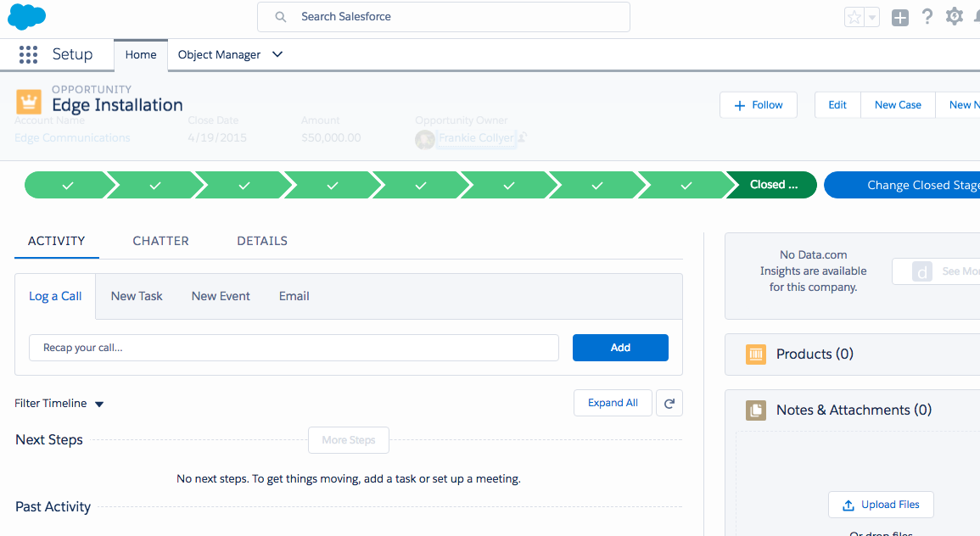
Task: Switch to the Chatter tab
Action: [x=160, y=241]
